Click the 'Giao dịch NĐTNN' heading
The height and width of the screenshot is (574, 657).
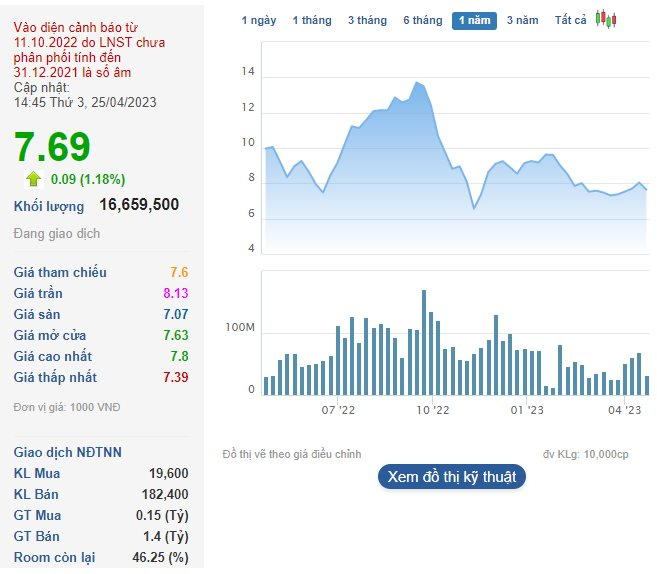[67, 452]
